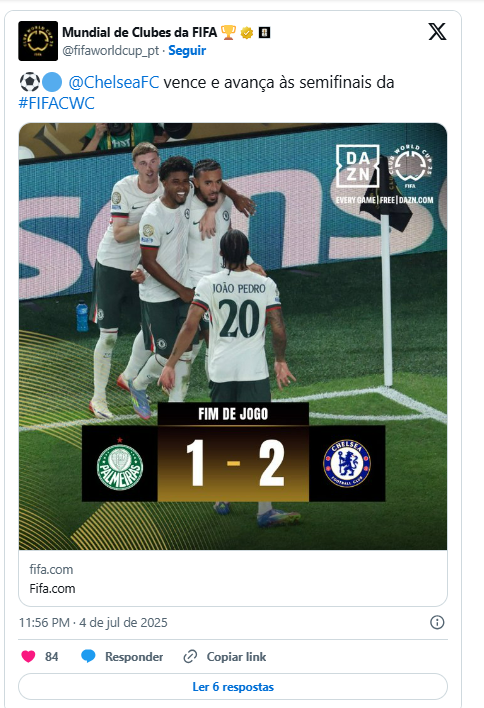This screenshot has width=484, height=708.
Task: Open the #FIFACWC hashtag
Action: (56, 103)
